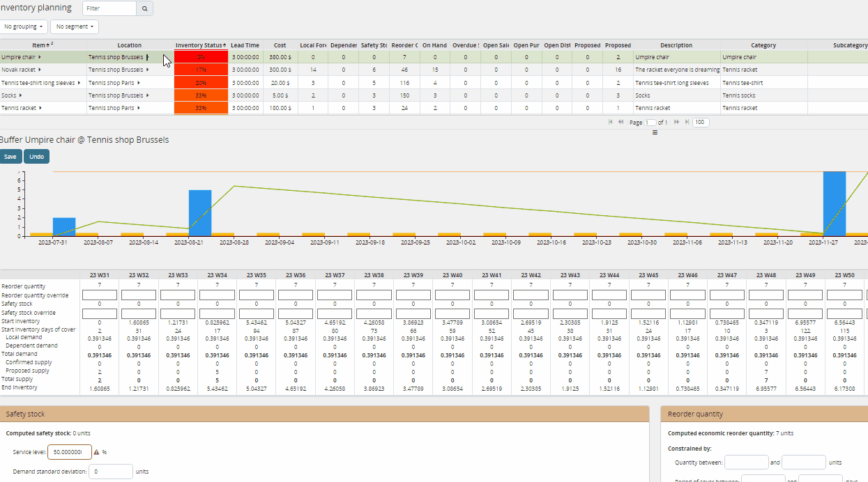This screenshot has width=868, height=482.
Task: Select the 17% inventory status cell
Action: point(201,70)
